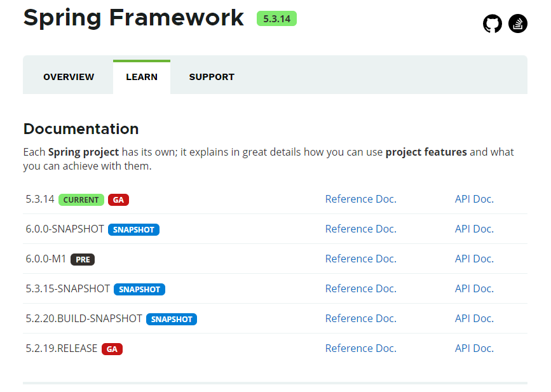Open Reference Doc. for 6.0.0-SNAPSHOT
The image size is (551, 392).
click(x=360, y=229)
